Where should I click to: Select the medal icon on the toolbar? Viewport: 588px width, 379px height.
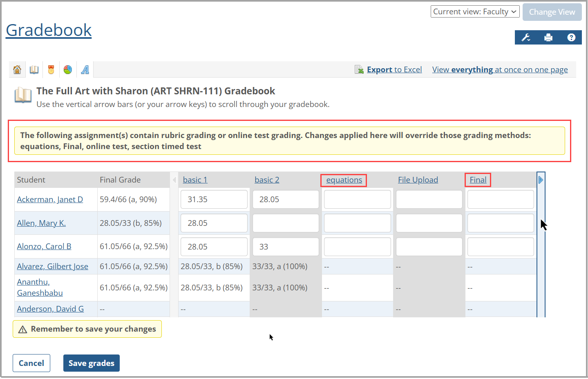[51, 69]
